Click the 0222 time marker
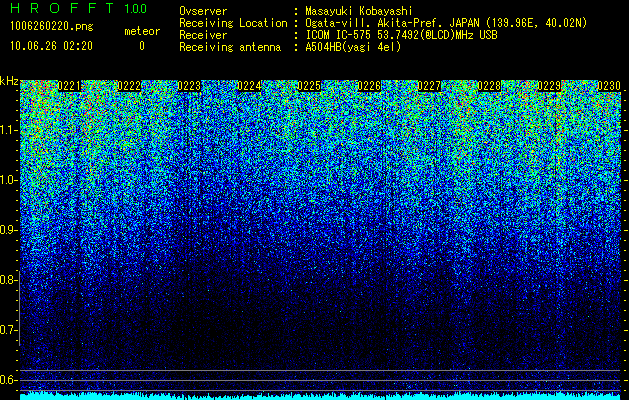This screenshot has width=629, height=400. (x=129, y=86)
